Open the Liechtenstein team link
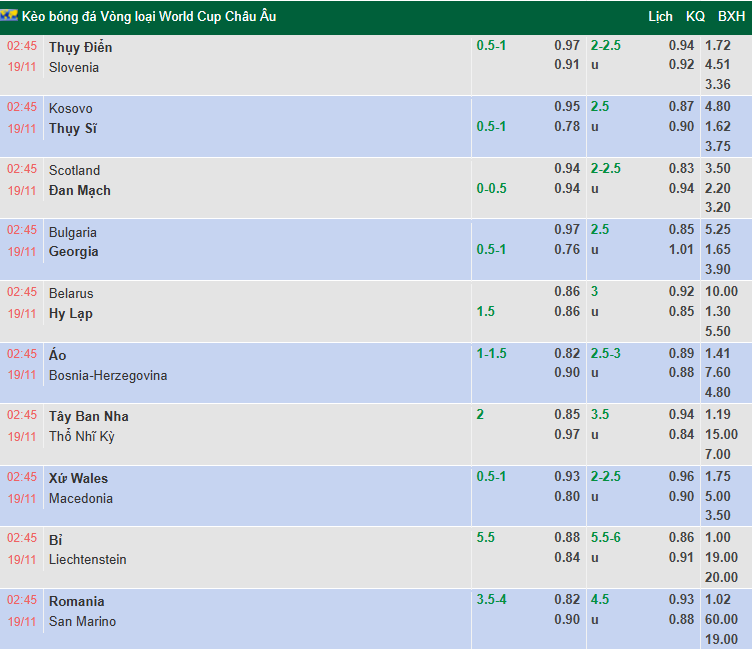The image size is (752, 649). (x=88, y=559)
